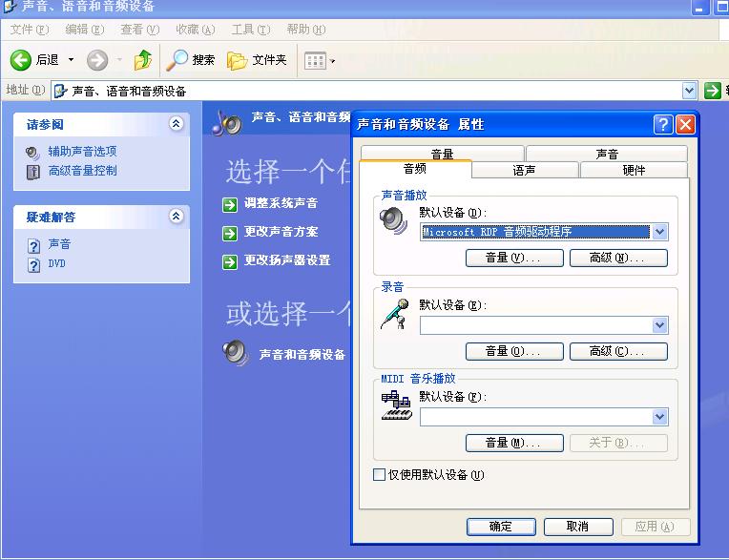Click the dialog's question mark help icon
729x560 pixels.
click(x=663, y=125)
